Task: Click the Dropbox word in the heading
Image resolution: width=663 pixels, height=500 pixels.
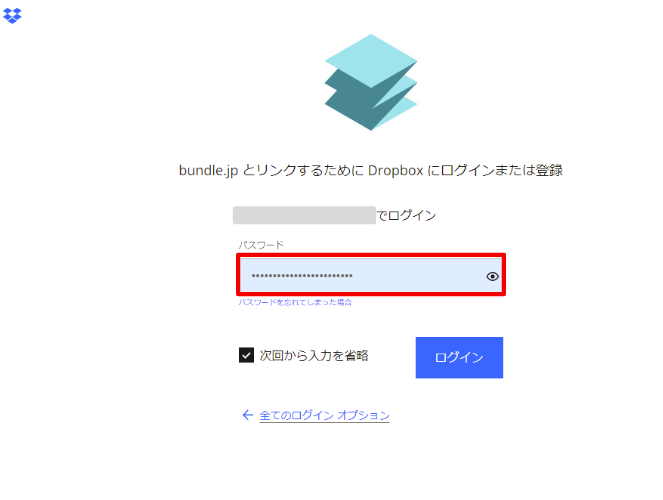Action: pyautogui.click(x=395, y=170)
